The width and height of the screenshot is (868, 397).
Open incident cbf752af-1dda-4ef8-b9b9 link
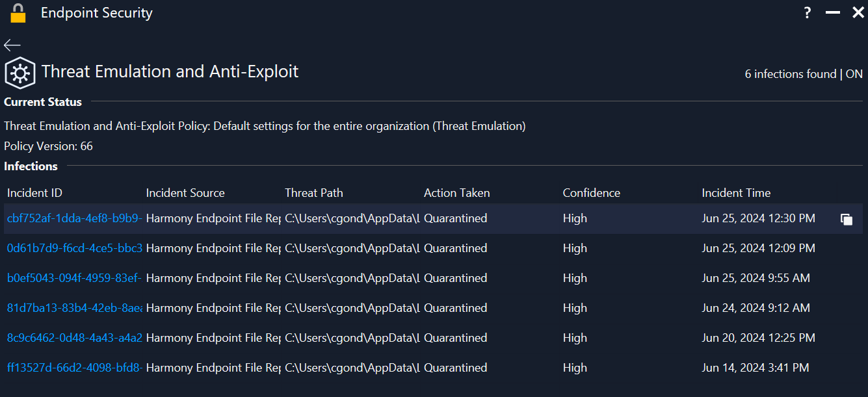75,218
